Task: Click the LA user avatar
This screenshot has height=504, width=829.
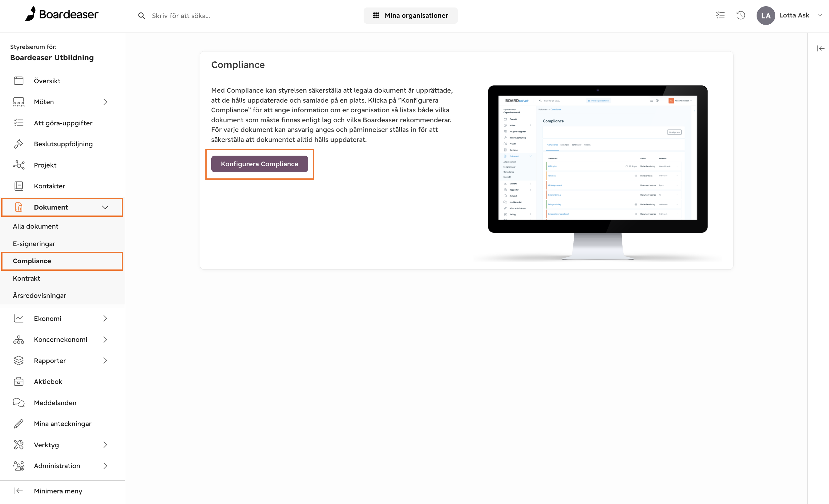Action: (x=766, y=16)
